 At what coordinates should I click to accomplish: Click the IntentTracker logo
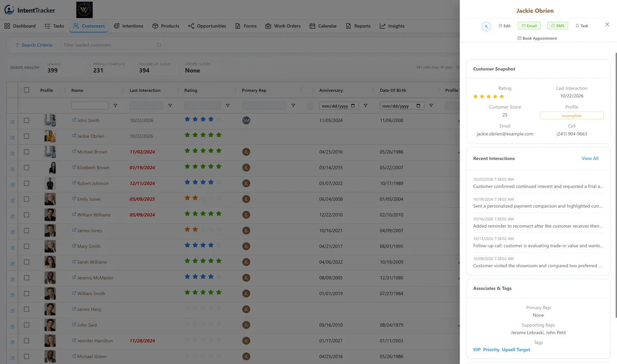30,10
